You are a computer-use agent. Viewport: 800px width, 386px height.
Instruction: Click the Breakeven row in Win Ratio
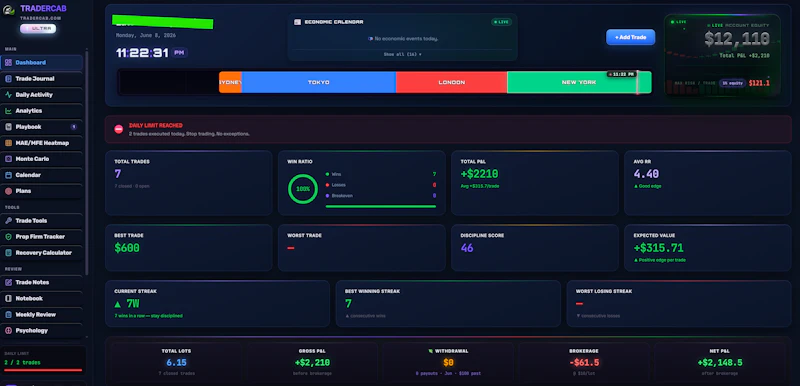381,196
